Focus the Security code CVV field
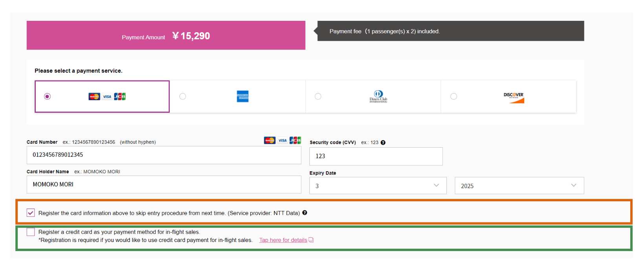Screen dimensions: 644x275 pyautogui.click(x=376, y=156)
